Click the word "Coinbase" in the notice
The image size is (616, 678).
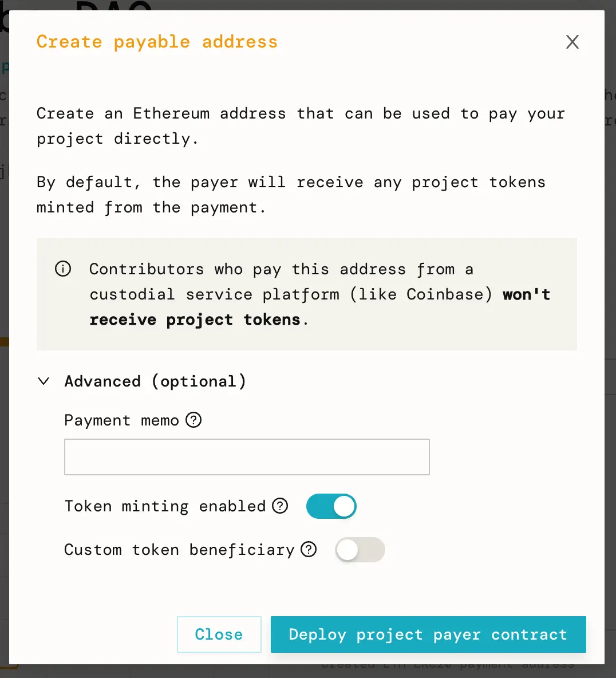pos(445,294)
